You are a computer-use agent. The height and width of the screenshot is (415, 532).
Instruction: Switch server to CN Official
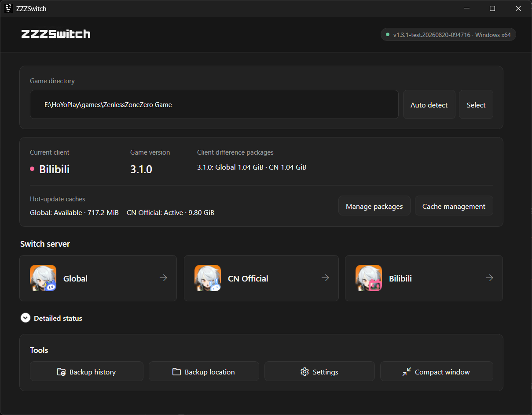tap(261, 278)
